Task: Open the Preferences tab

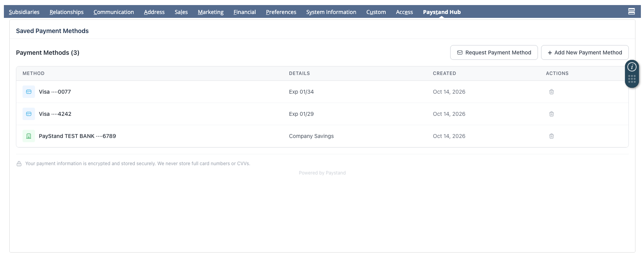Action: (281, 12)
